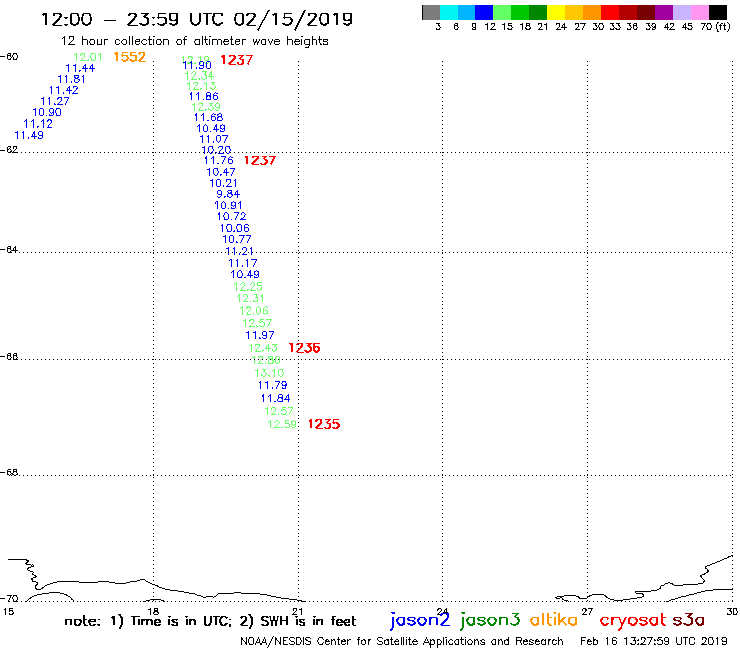Screen dimensions: 740x650
Task: Click the wave height reading '10.77'
Action: pos(237,239)
